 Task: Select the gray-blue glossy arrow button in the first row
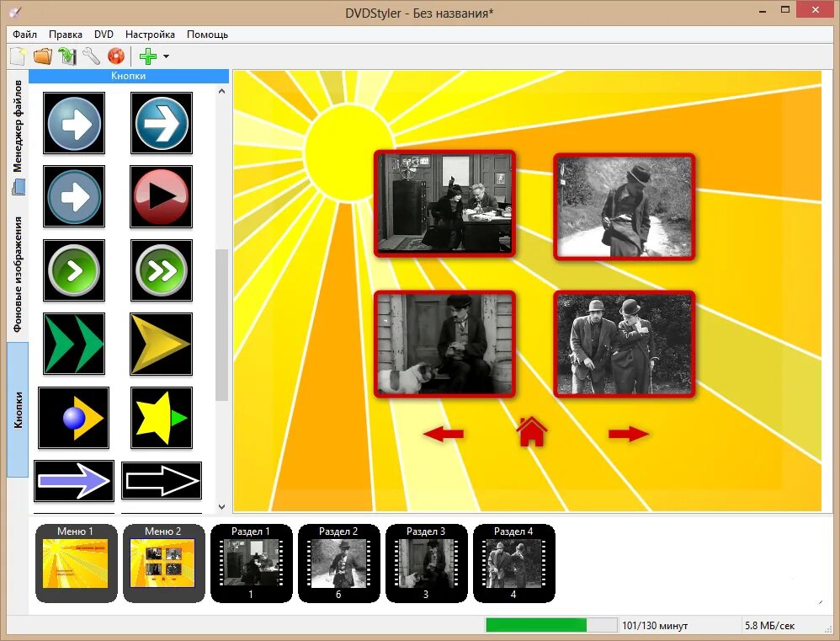[x=74, y=123]
